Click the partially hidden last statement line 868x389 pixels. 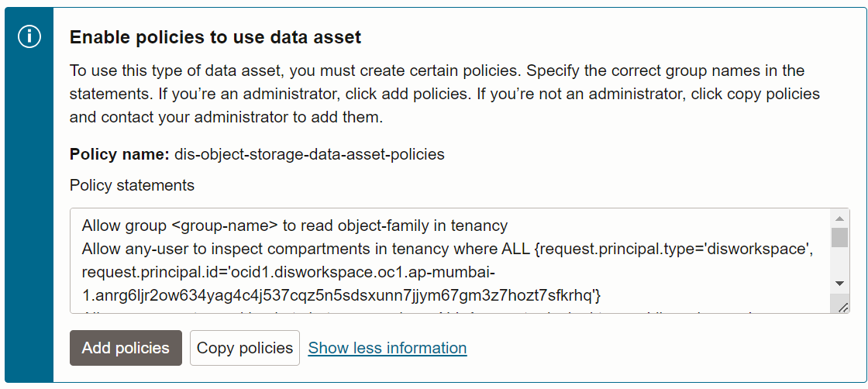point(421,311)
